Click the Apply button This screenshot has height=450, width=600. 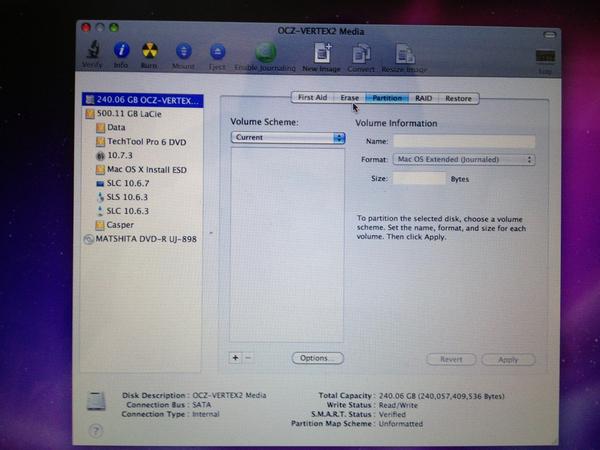[x=508, y=360]
